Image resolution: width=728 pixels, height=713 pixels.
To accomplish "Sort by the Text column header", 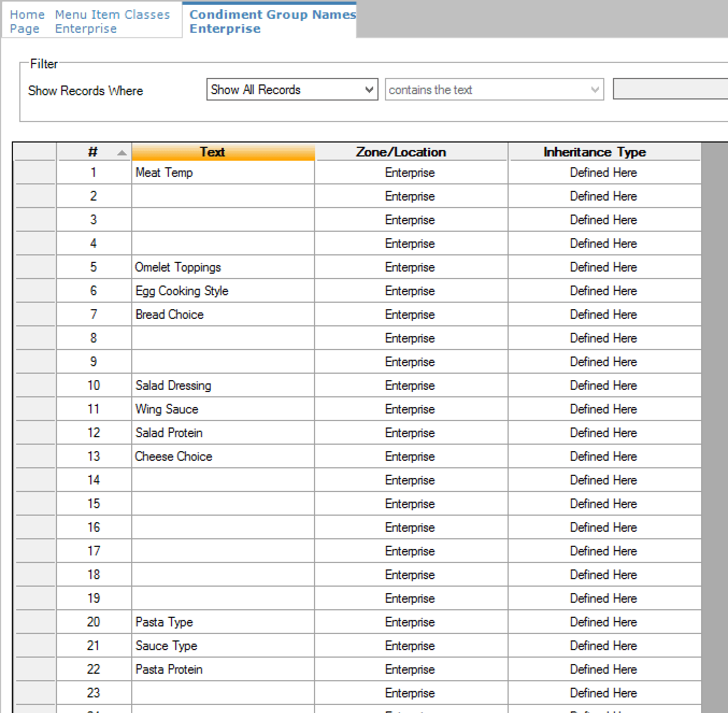I will 223,152.
